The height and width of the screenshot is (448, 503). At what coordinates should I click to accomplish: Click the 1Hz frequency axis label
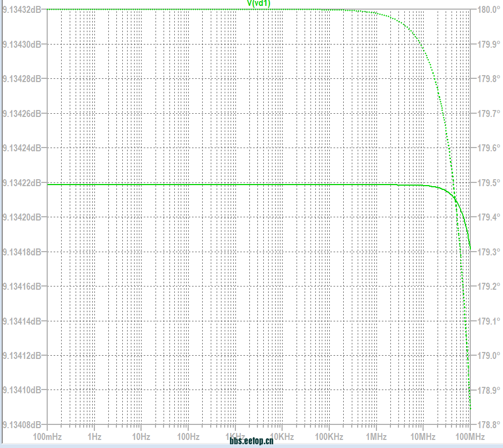[x=94, y=437]
